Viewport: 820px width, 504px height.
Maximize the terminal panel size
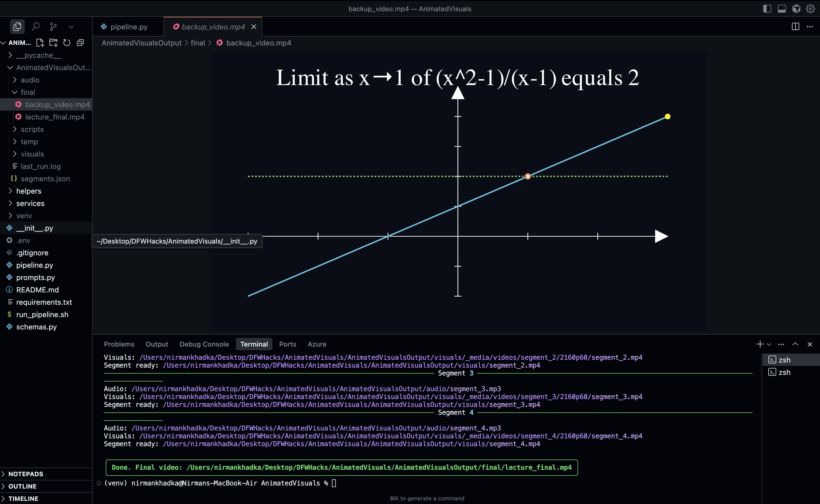coord(795,344)
